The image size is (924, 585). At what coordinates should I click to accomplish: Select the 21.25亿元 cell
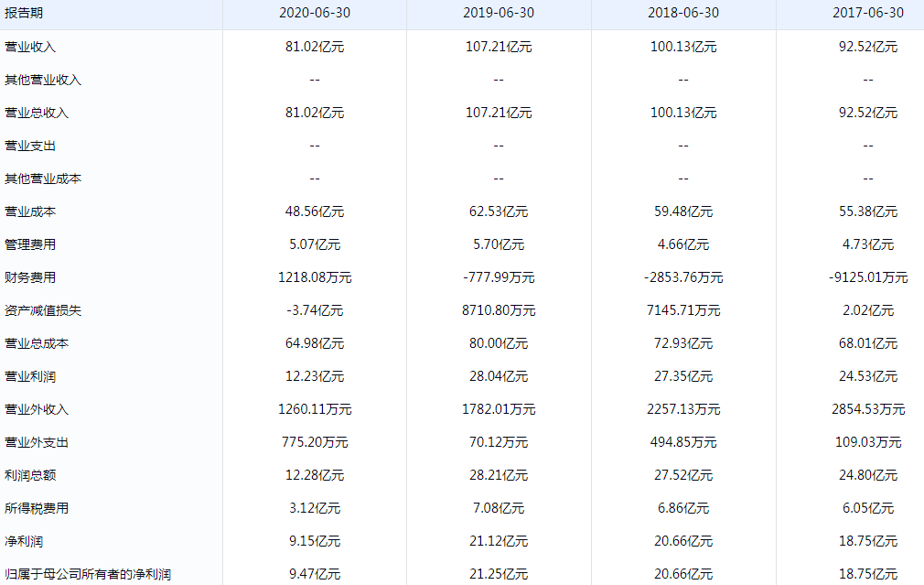[499, 574]
